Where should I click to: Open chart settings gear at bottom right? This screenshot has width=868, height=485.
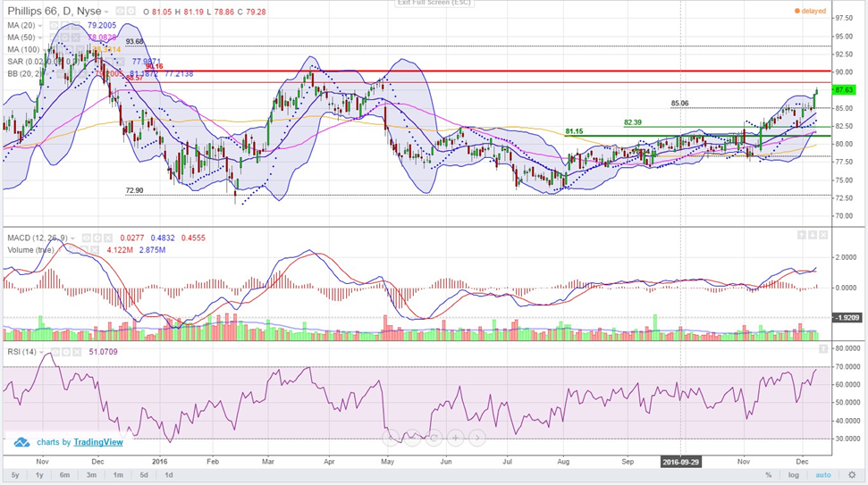[x=852, y=475]
